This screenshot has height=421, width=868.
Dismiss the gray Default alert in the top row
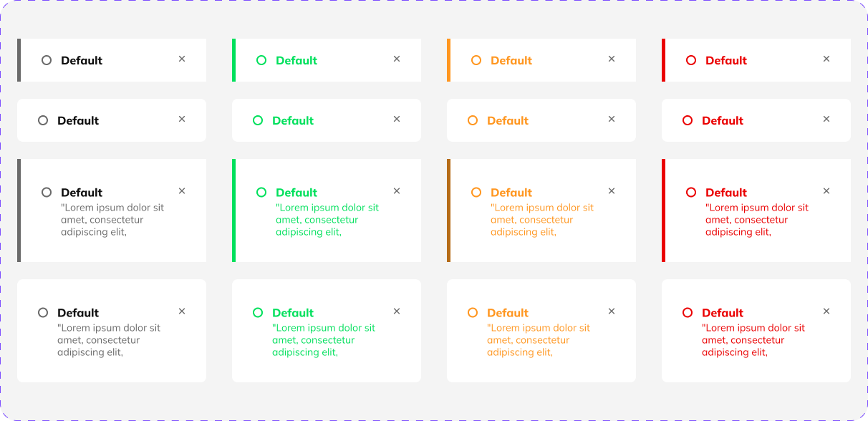pos(182,59)
